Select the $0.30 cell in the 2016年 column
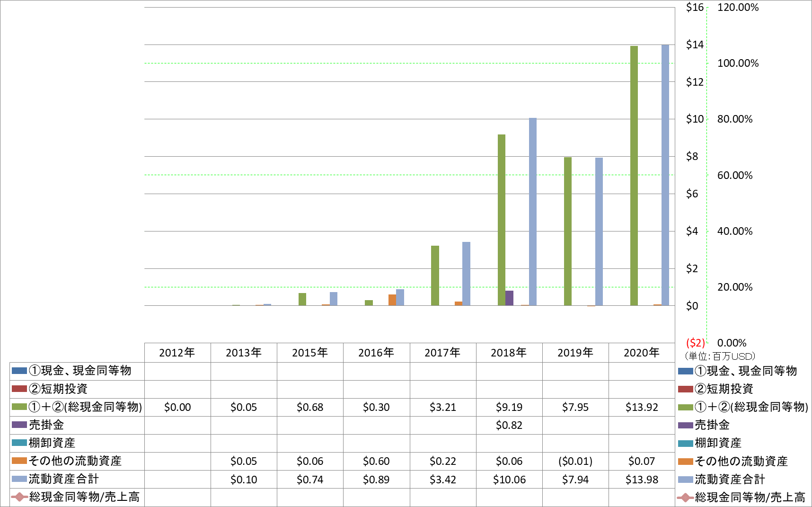 click(x=376, y=407)
